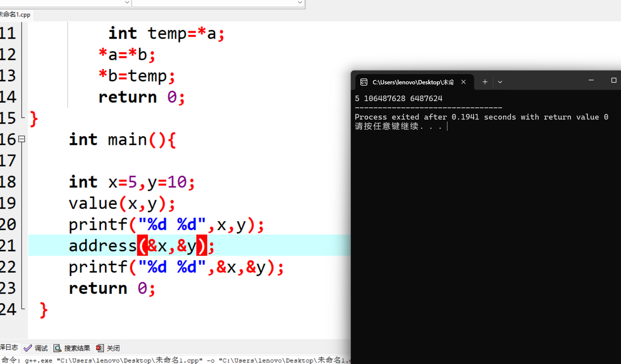Open a new console tab with plus button
621x364 pixels.
(485, 82)
